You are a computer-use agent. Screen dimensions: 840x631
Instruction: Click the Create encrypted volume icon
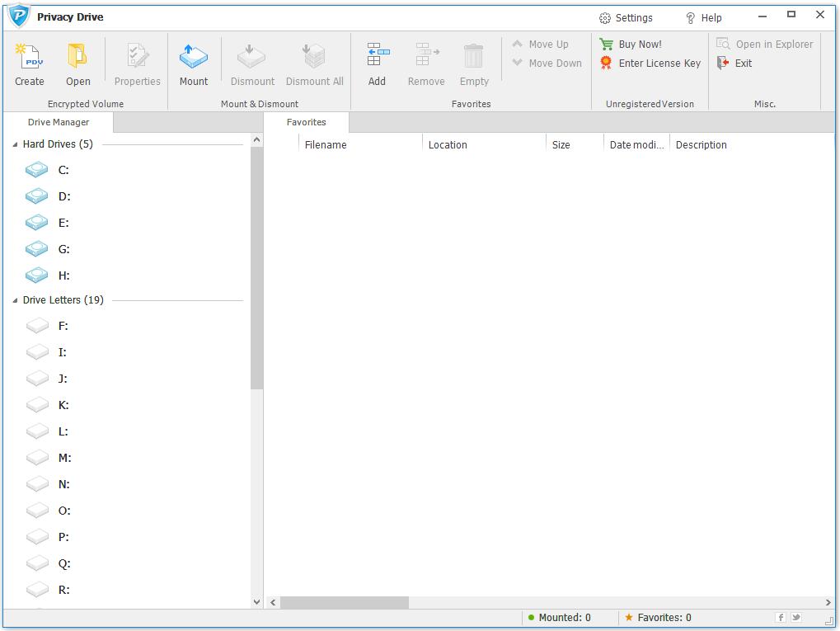(29, 56)
